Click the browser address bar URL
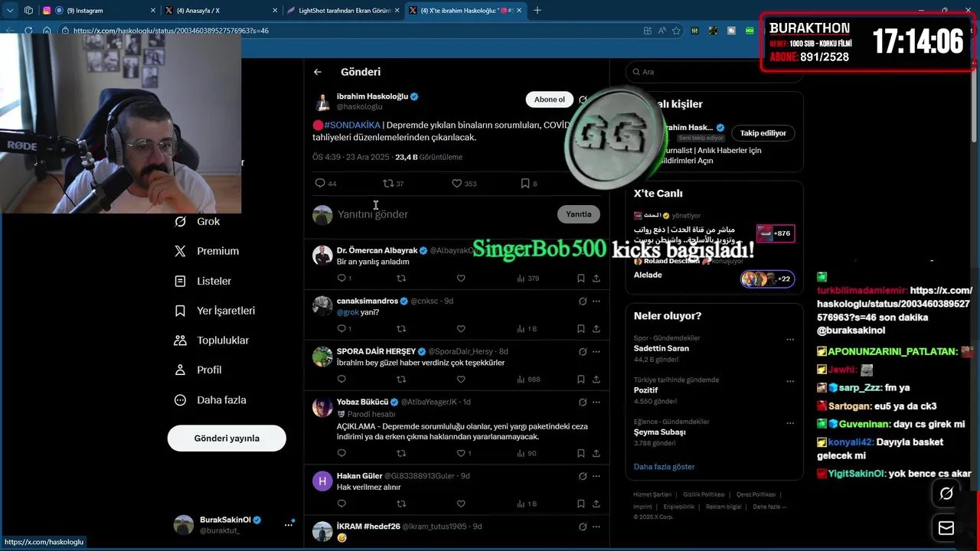The height and width of the screenshot is (551, 980). tap(171, 31)
